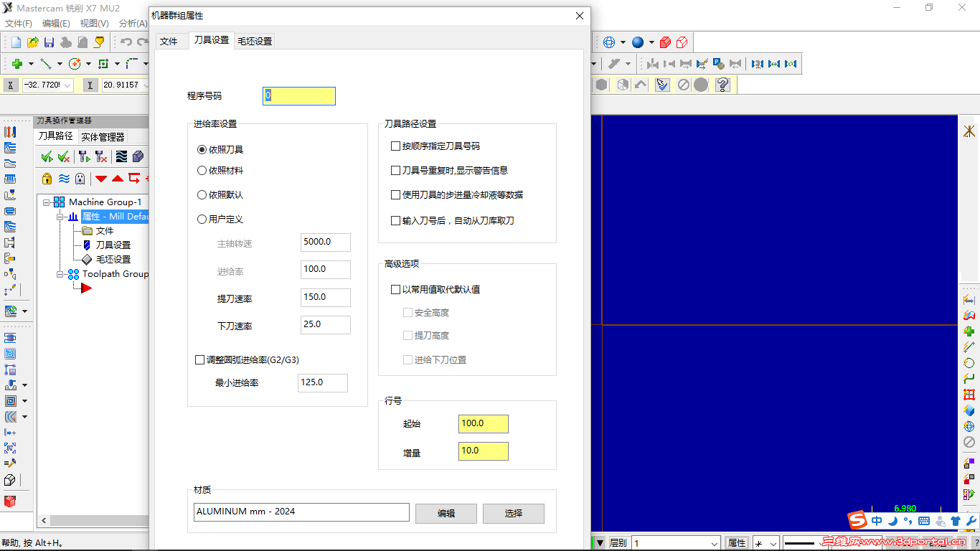Click the ghost toggle posting icon
Image resolution: width=980 pixels, height=551 pixels.
[x=80, y=178]
